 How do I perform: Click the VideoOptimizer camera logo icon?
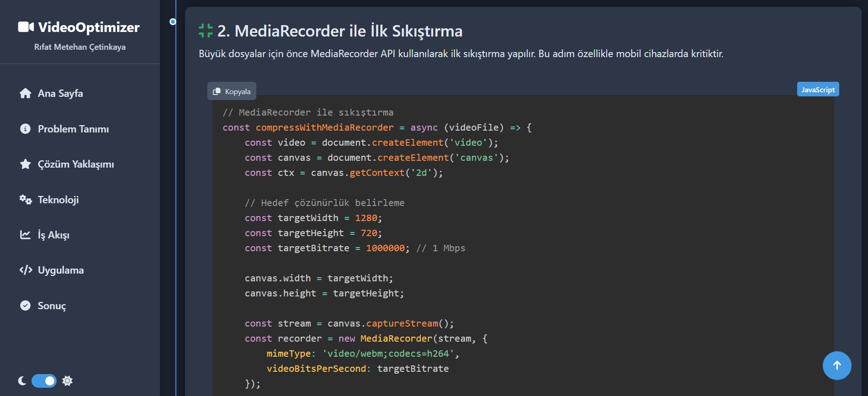pyautogui.click(x=26, y=27)
